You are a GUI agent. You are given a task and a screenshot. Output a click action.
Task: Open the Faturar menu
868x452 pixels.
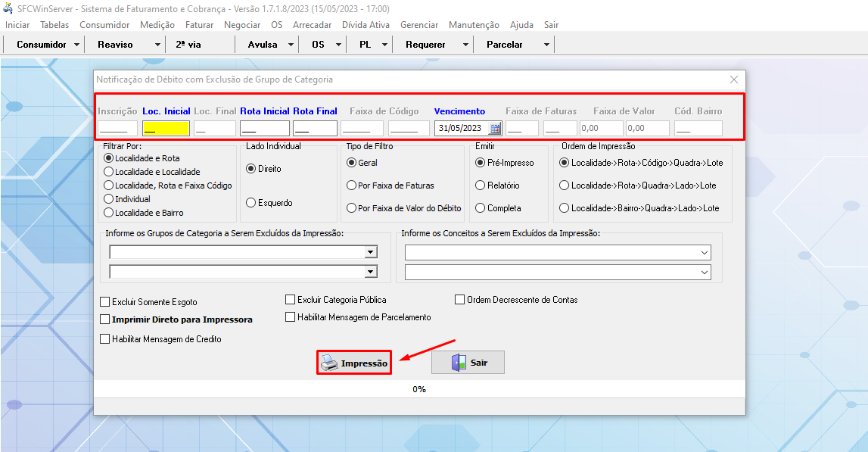point(199,25)
